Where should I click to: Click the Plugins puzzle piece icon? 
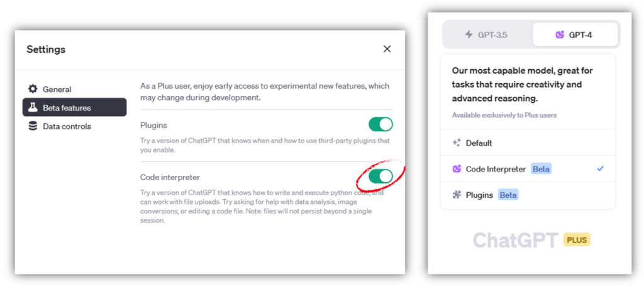(x=457, y=195)
